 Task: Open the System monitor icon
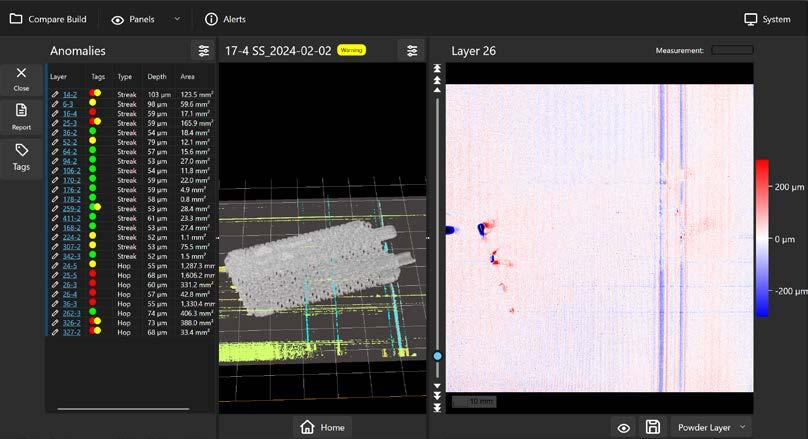point(750,19)
